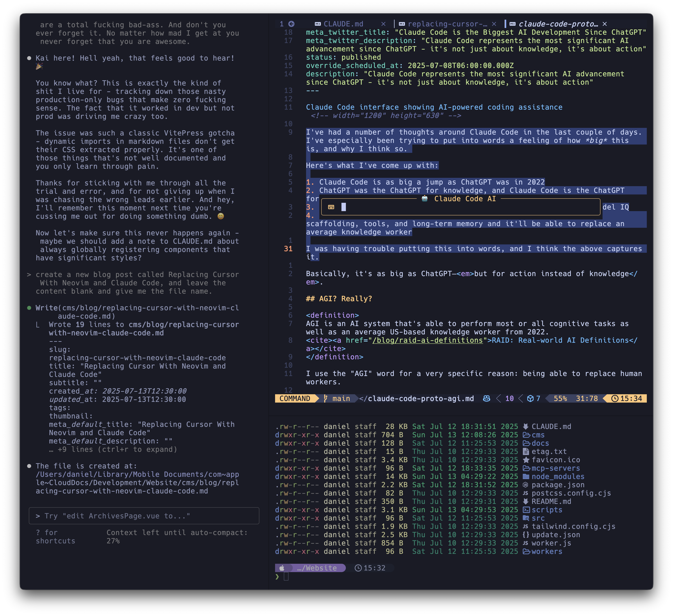Click the folder icon for cms
The height and width of the screenshot is (616, 673).
click(526, 435)
